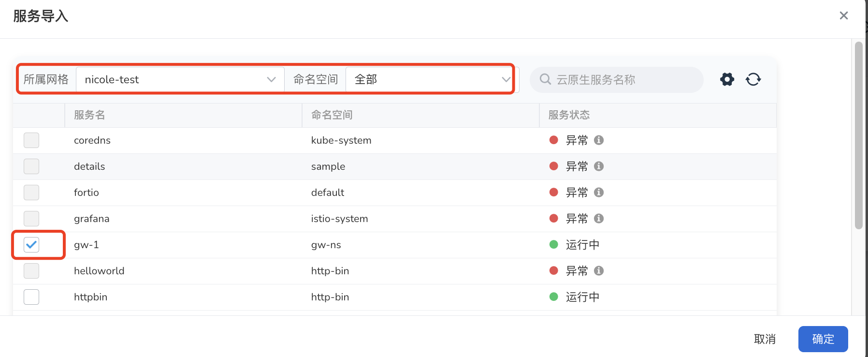This screenshot has height=357, width=868.
Task: Toggle the helloworld row checkbox
Action: [x=31, y=271]
